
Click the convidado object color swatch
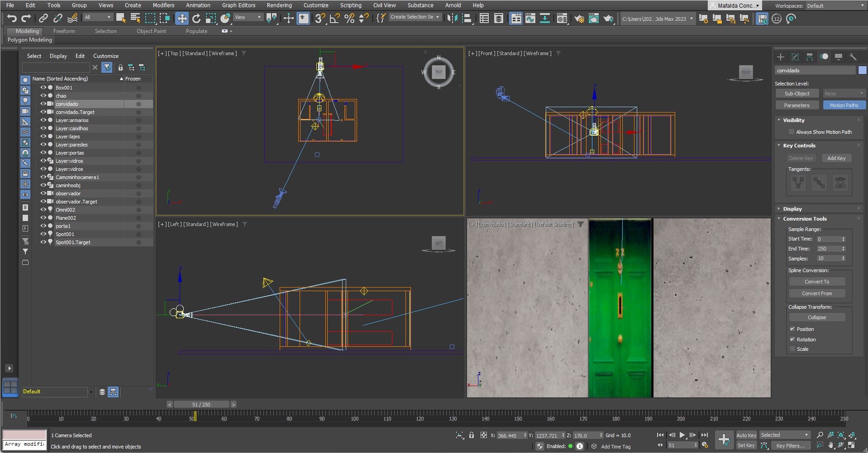tap(862, 70)
